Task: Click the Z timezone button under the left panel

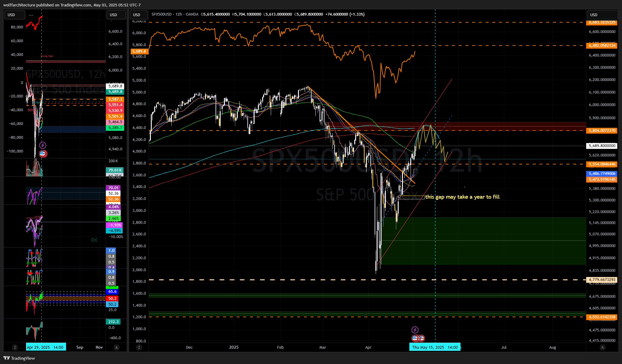Action: 15,347
